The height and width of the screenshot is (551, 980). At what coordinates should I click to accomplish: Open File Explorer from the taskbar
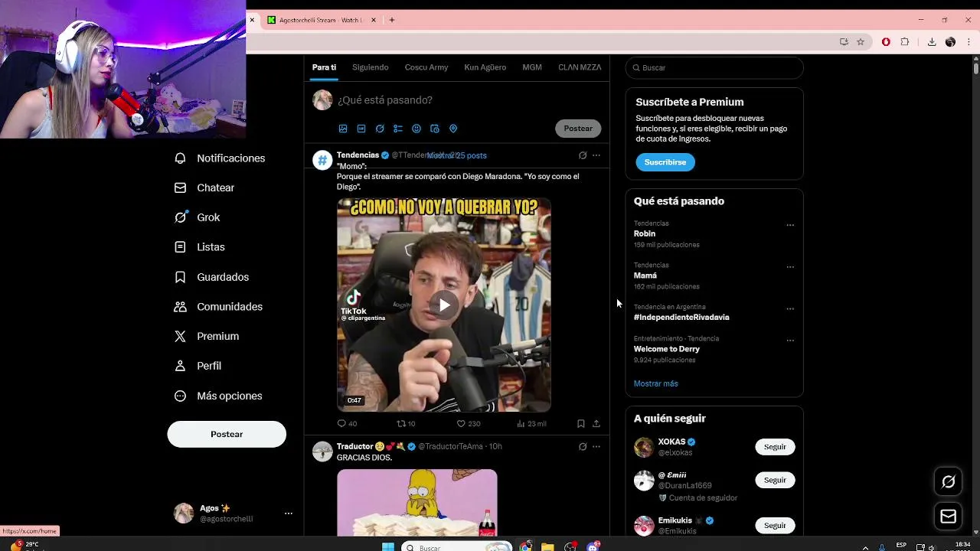(547, 546)
